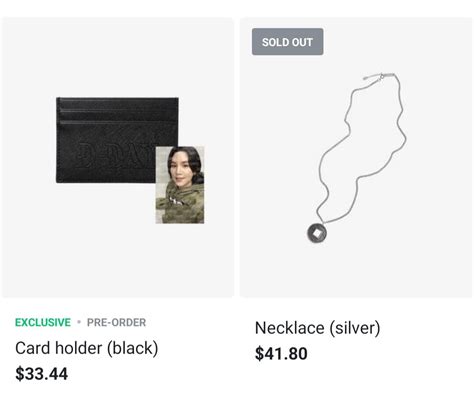Open the silver necklace product image
Viewport: 474px width, 394px height.
pyautogui.click(x=356, y=157)
